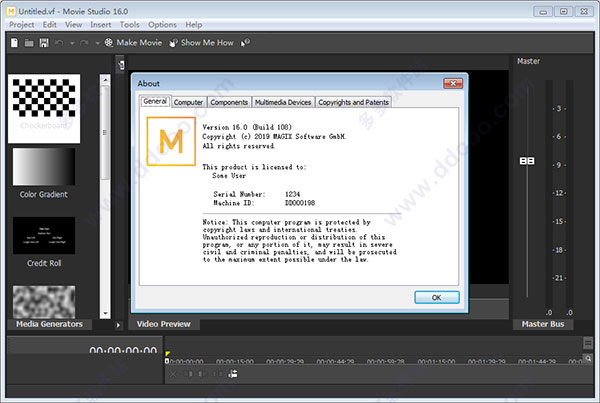Click the media list scroll up arrow
This screenshot has height=403, width=600.
point(105,80)
